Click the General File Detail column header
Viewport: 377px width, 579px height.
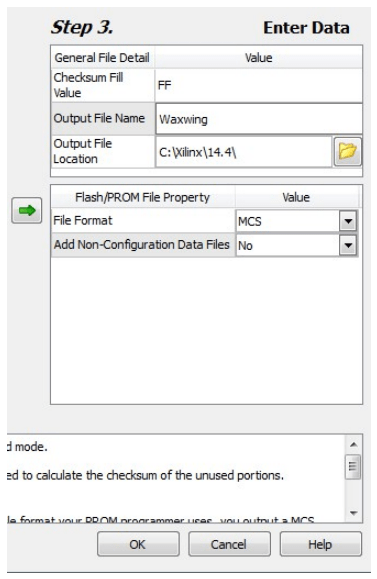tap(102, 58)
